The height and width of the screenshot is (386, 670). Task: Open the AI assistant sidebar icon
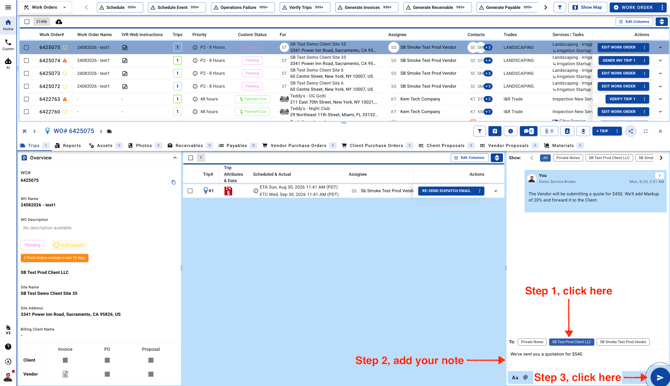8,63
